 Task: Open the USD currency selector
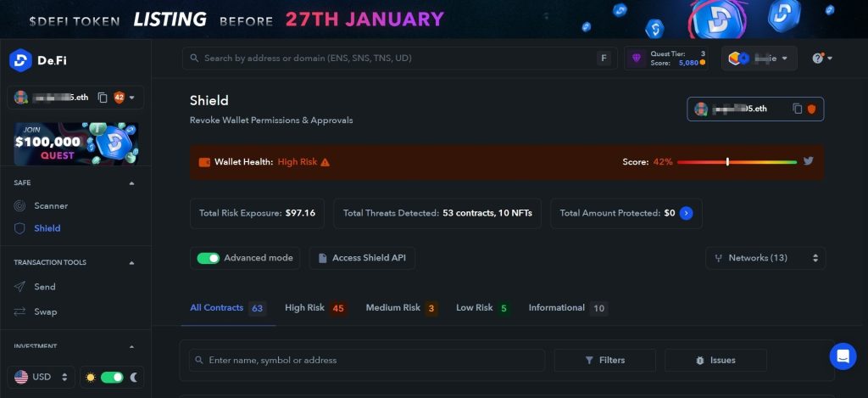[41, 377]
